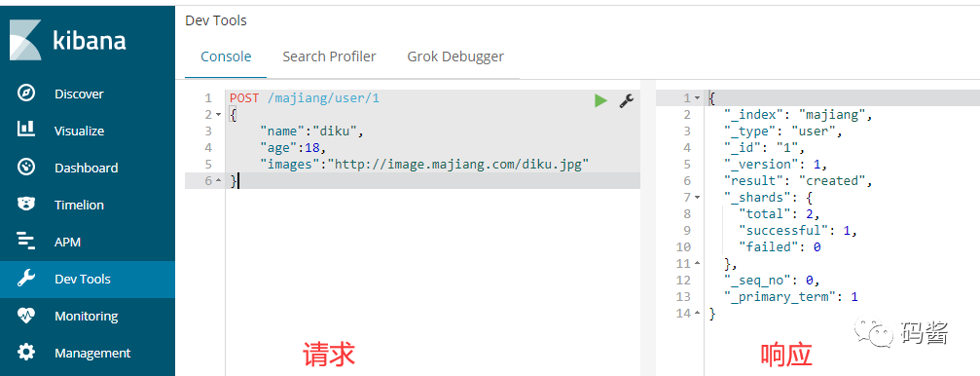Open APM via the stacked lines icon

(x=26, y=241)
